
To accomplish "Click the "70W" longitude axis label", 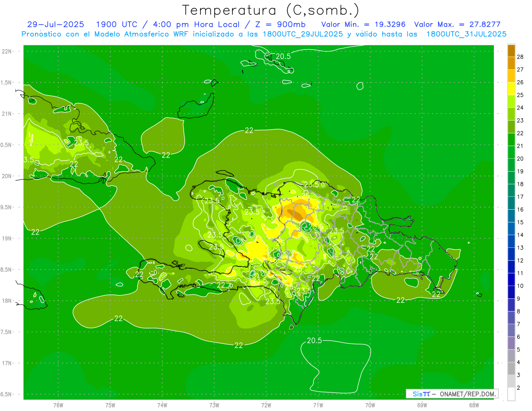I will click(x=370, y=405).
